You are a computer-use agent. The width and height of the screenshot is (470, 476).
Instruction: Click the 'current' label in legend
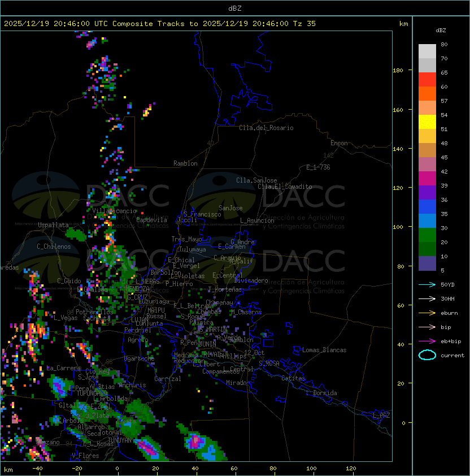[x=452, y=356]
